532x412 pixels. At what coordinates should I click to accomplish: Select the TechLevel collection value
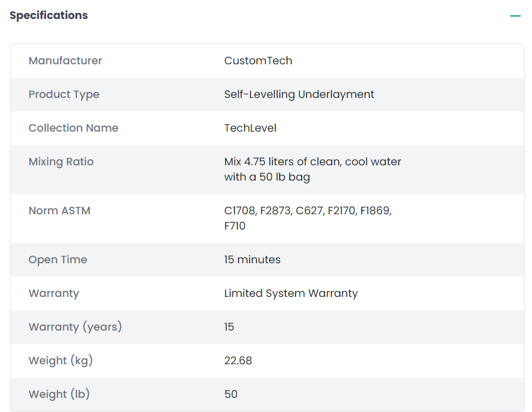click(250, 128)
